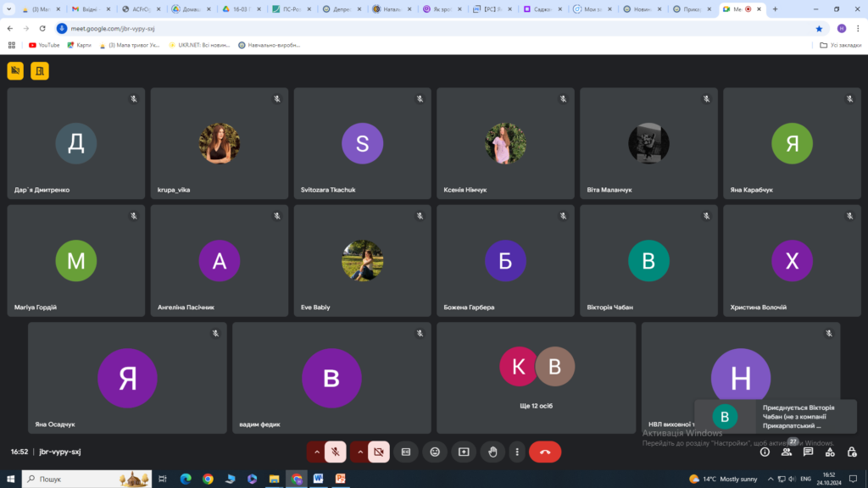The width and height of the screenshot is (868, 488).
Task: Show the participants list icon
Action: point(786,452)
